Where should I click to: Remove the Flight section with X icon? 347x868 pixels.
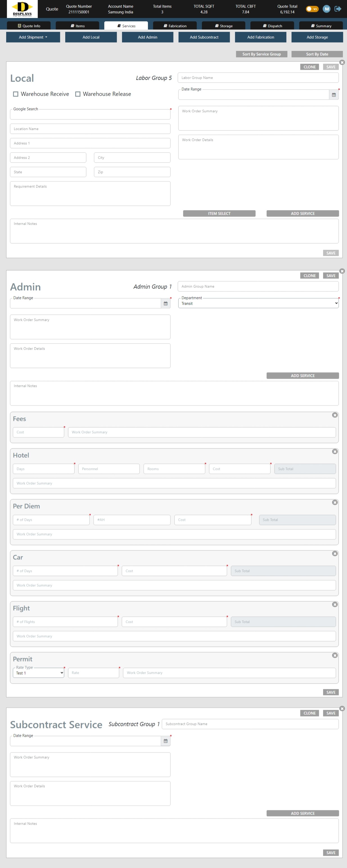(x=335, y=604)
